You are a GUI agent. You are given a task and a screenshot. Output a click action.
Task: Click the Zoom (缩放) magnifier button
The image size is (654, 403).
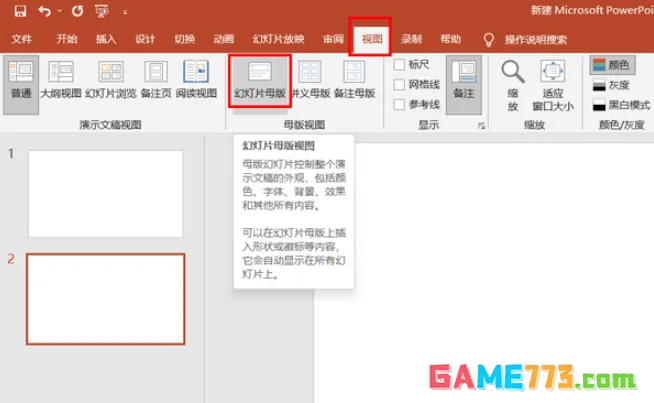tap(512, 84)
